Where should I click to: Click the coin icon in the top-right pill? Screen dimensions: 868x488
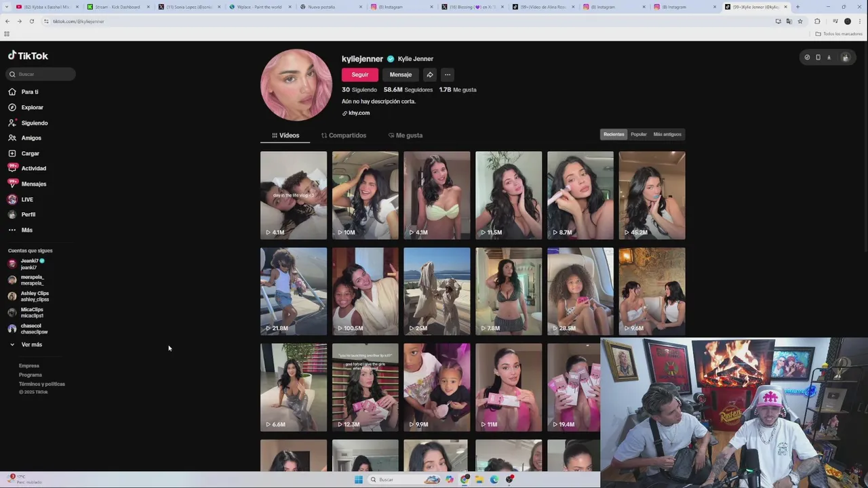(x=807, y=58)
